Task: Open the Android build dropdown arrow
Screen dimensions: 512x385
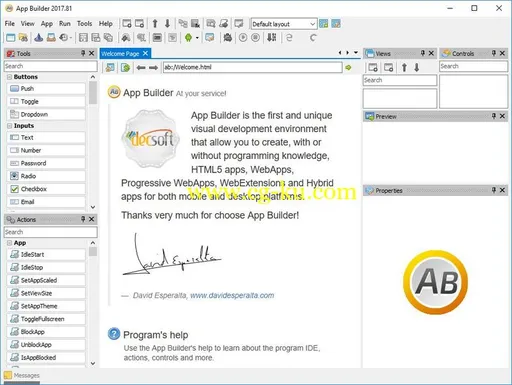Action: pyautogui.click(x=197, y=38)
